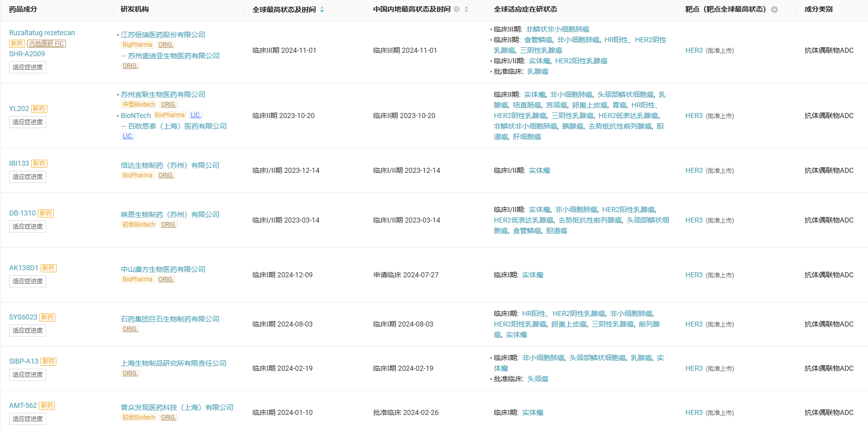Open 石药集团巨石生物制药有限公司 company link
This screenshot has width=868, height=430.
(x=170, y=319)
